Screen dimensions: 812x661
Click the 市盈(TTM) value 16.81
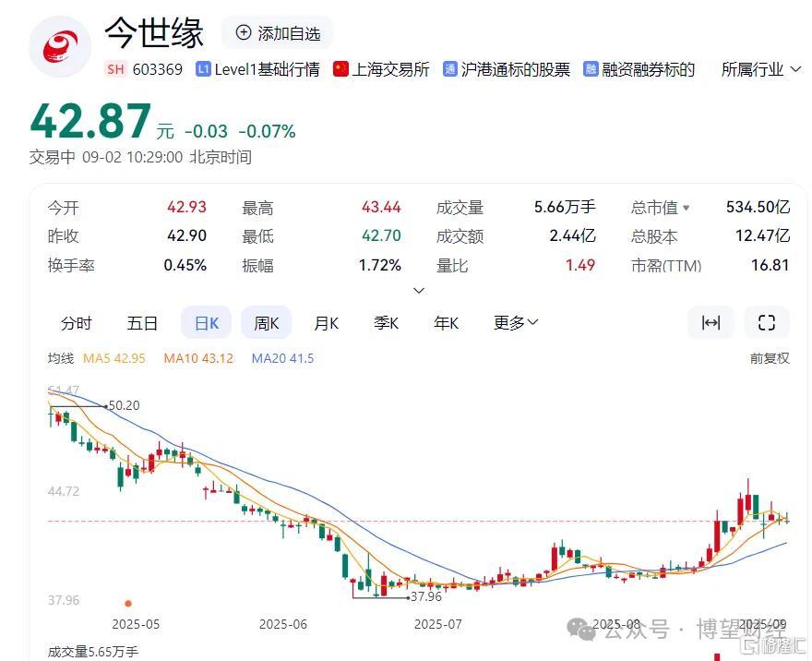click(770, 265)
